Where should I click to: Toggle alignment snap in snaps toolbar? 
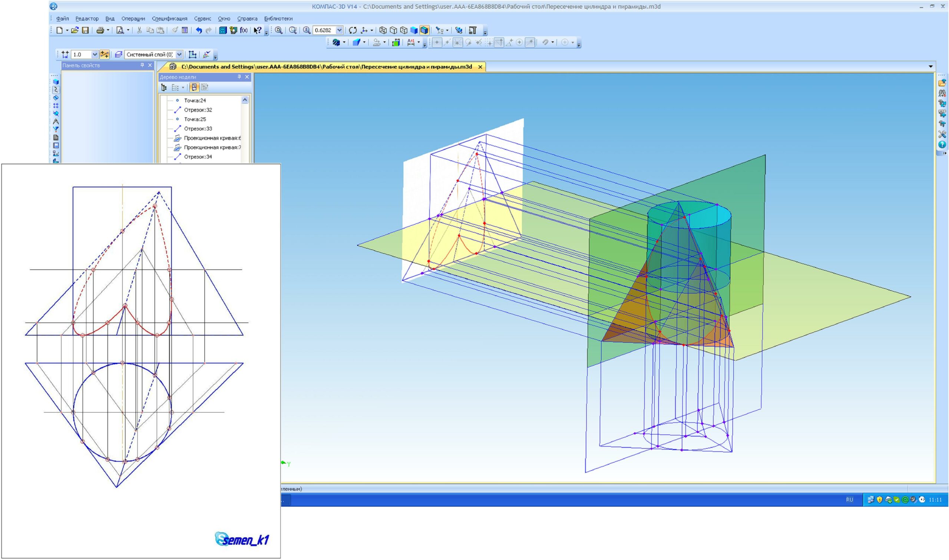coord(499,42)
